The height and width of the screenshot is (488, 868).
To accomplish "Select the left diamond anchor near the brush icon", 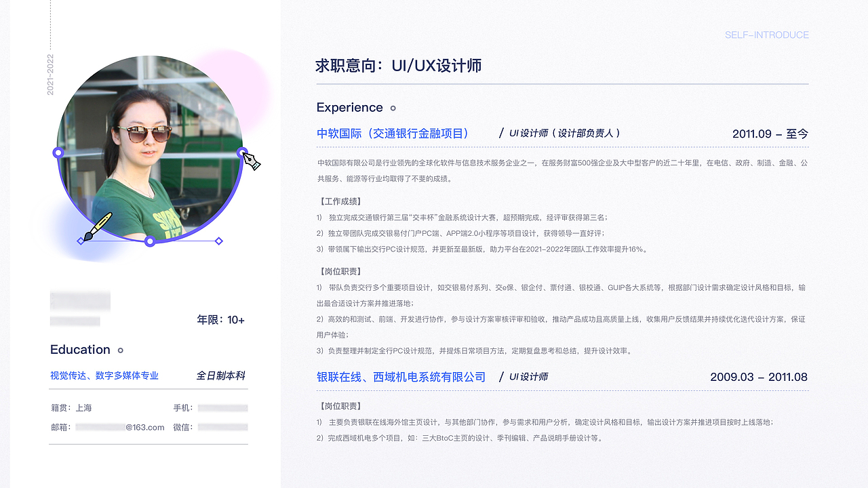I will click(80, 240).
